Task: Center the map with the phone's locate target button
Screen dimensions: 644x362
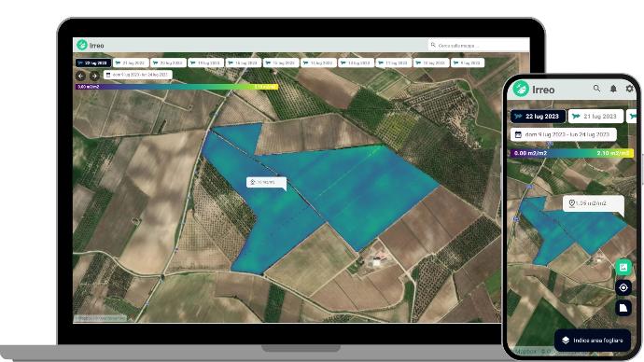Action: 623,287
